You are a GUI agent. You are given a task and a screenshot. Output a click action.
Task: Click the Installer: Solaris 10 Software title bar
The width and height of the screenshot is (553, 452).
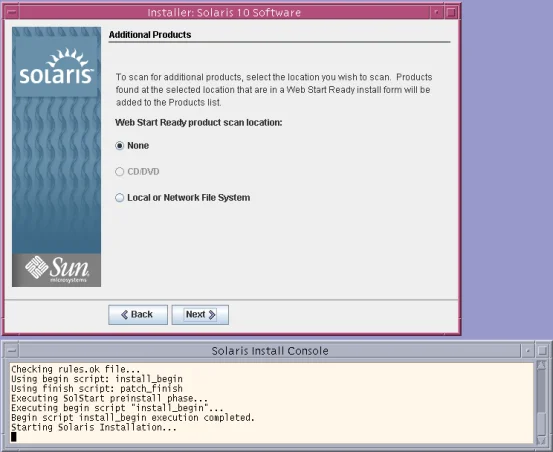(x=224, y=13)
